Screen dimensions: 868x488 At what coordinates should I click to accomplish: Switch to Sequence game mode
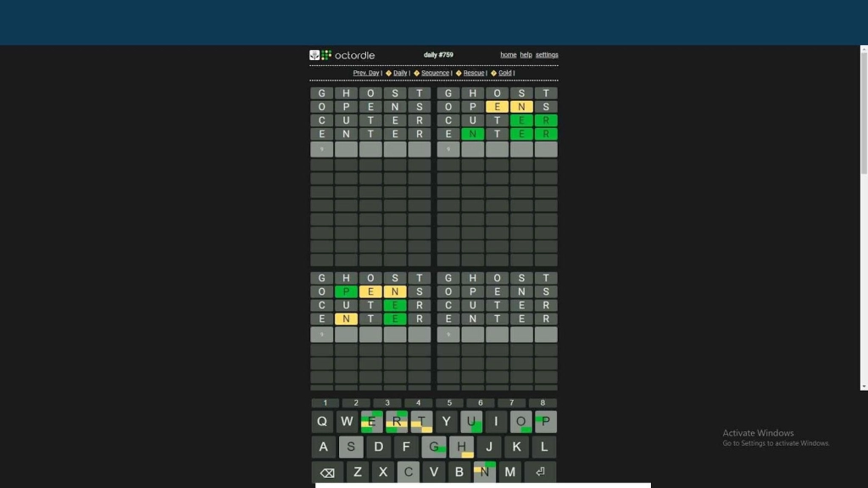pyautogui.click(x=435, y=74)
